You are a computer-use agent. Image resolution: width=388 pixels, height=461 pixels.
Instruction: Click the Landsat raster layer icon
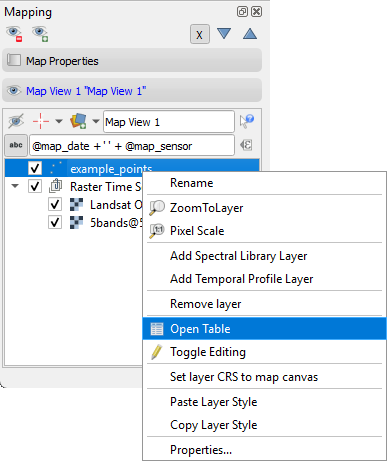pos(76,204)
